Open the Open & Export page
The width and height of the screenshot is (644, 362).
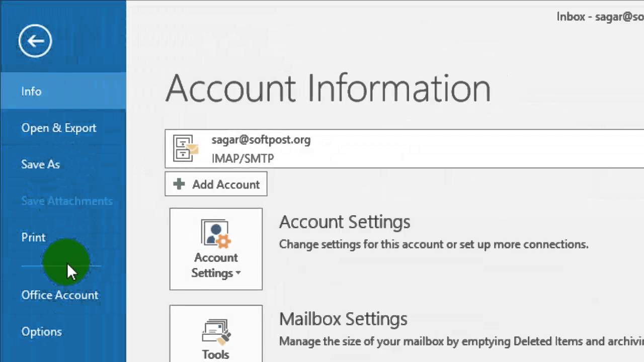58,128
